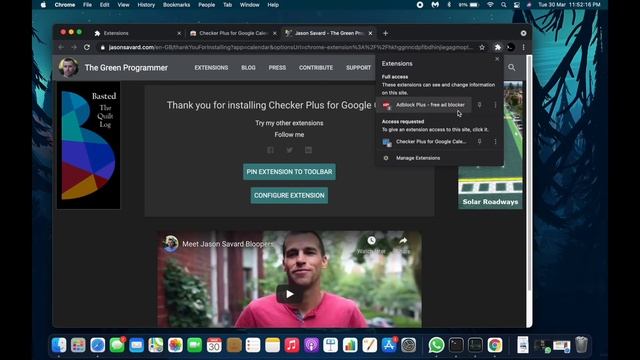Open more options for Adblock Plus
The image size is (640, 360).
point(495,105)
